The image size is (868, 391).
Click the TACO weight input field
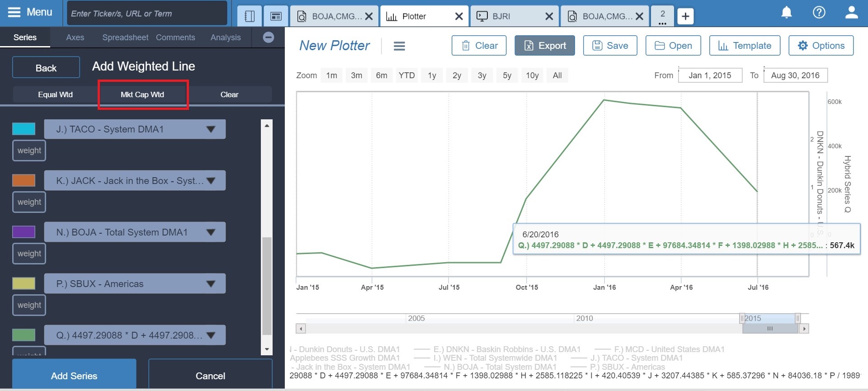(29, 151)
